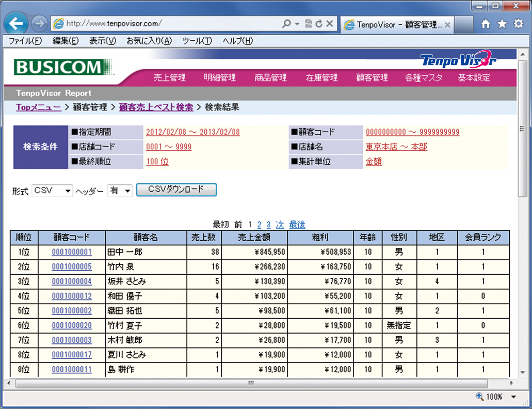Go to results page 3

pyautogui.click(x=268, y=224)
